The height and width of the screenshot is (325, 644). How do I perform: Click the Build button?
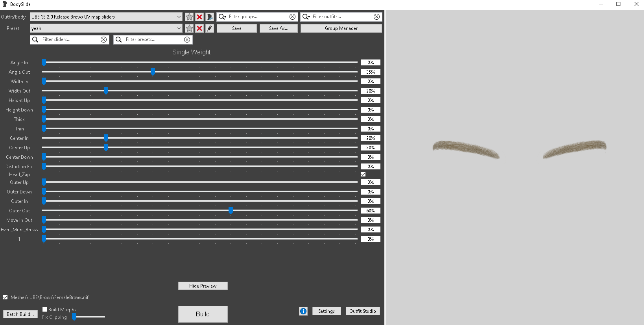tap(203, 314)
